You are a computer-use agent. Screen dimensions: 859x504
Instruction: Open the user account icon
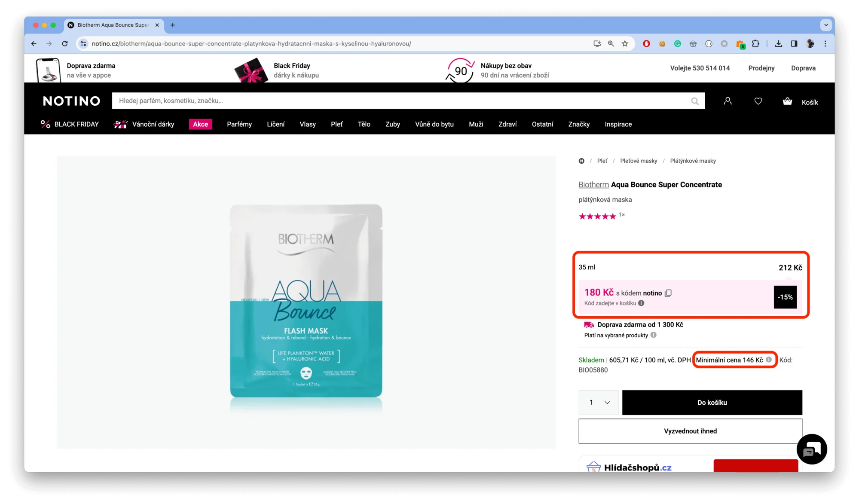pos(728,101)
